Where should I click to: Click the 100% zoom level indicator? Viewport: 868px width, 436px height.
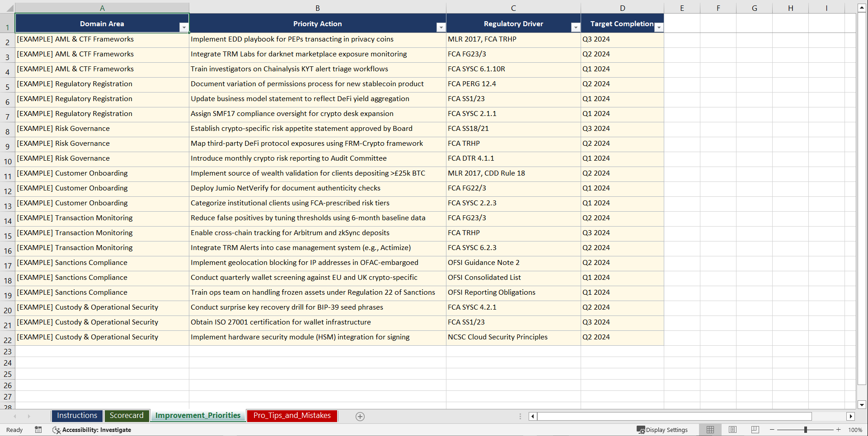click(x=855, y=430)
